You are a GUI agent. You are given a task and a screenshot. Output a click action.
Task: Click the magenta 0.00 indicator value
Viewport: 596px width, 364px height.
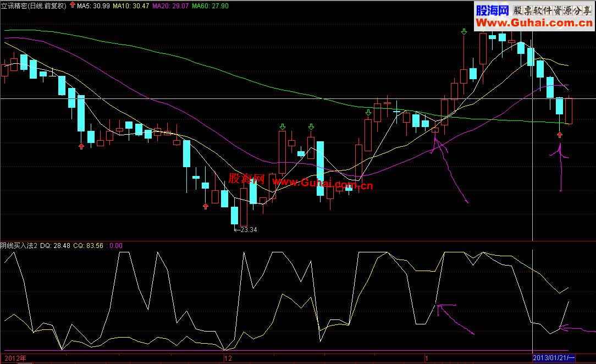[115, 245]
